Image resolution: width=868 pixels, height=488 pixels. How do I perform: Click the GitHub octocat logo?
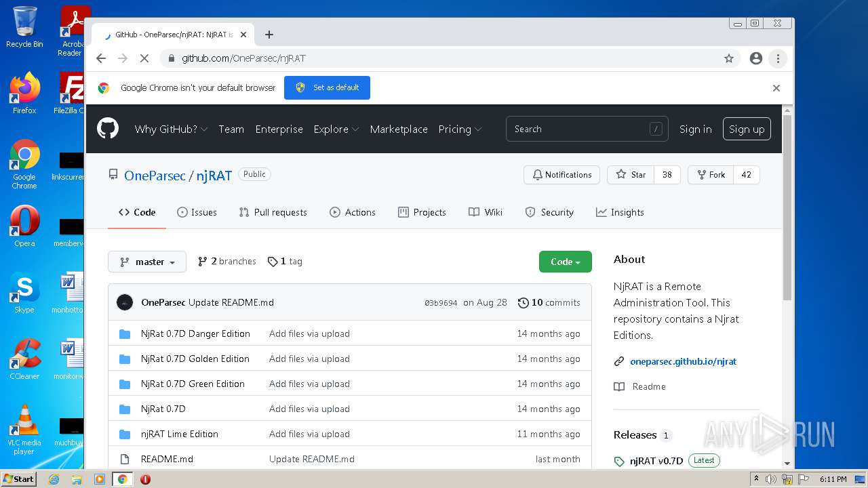point(108,129)
